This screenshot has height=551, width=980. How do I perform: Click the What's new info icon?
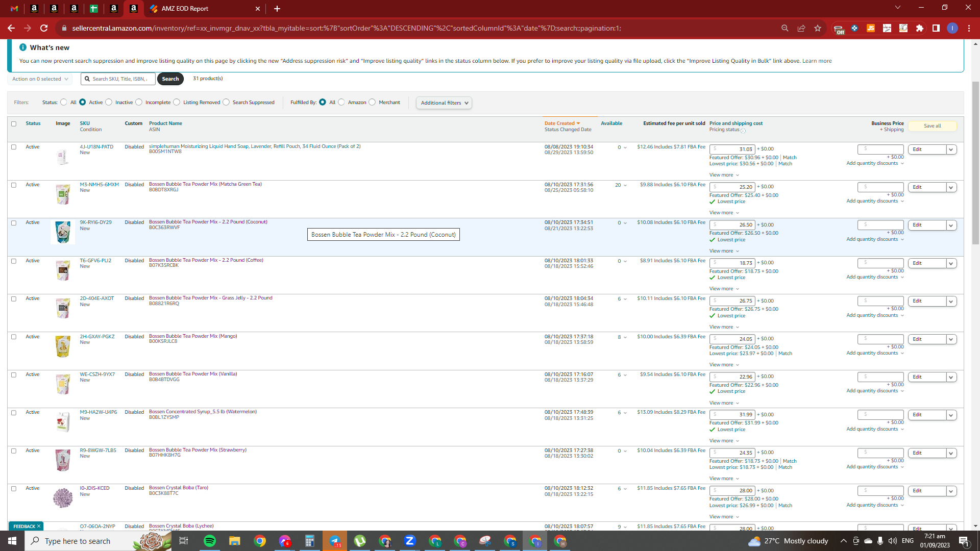(x=23, y=47)
